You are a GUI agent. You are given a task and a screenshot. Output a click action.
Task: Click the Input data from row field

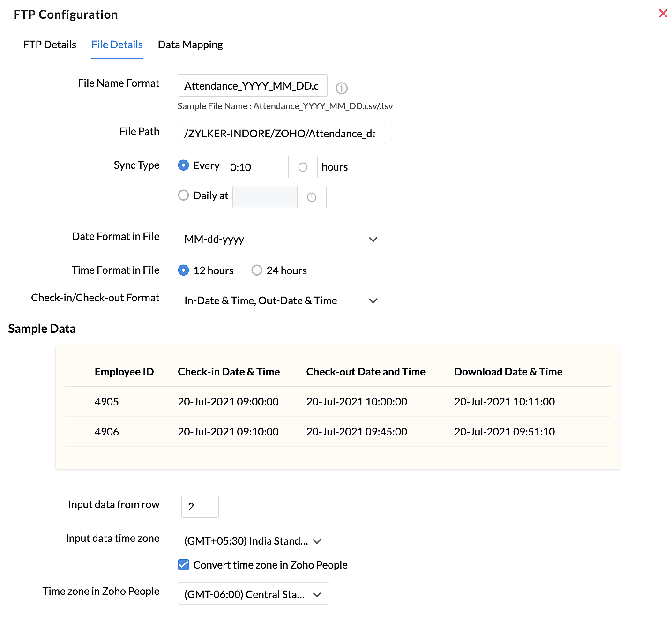click(200, 507)
